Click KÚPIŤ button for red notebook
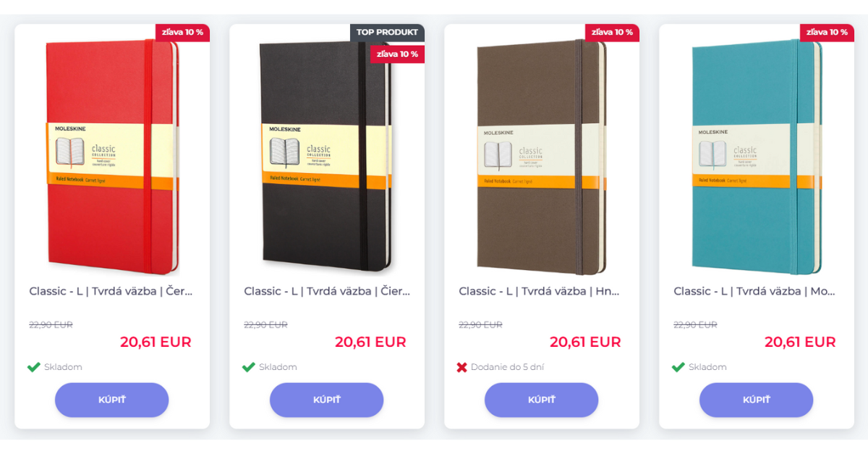Viewport: 868px width, 454px height. [x=112, y=400]
